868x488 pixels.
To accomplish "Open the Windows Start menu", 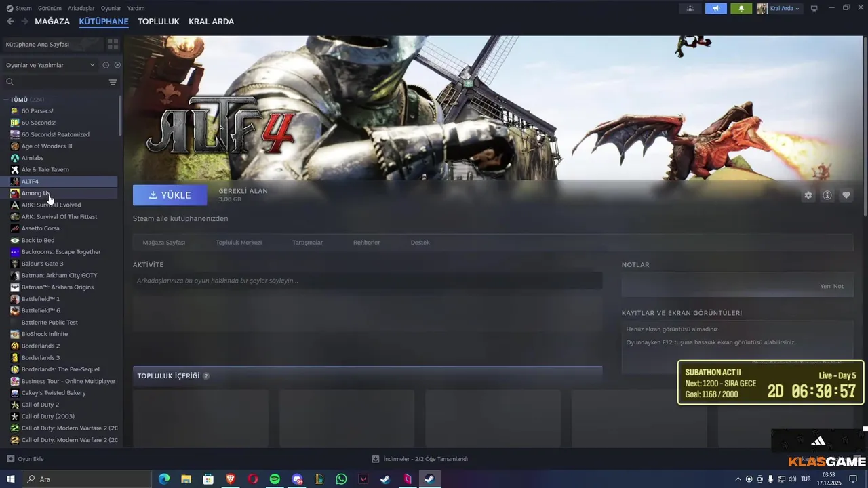I will [x=11, y=479].
